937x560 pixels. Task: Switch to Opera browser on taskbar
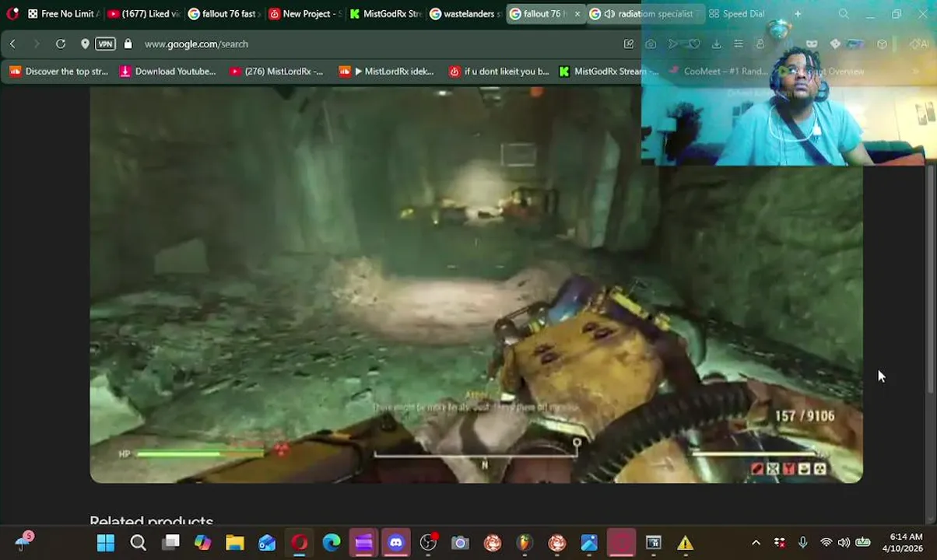coord(300,543)
